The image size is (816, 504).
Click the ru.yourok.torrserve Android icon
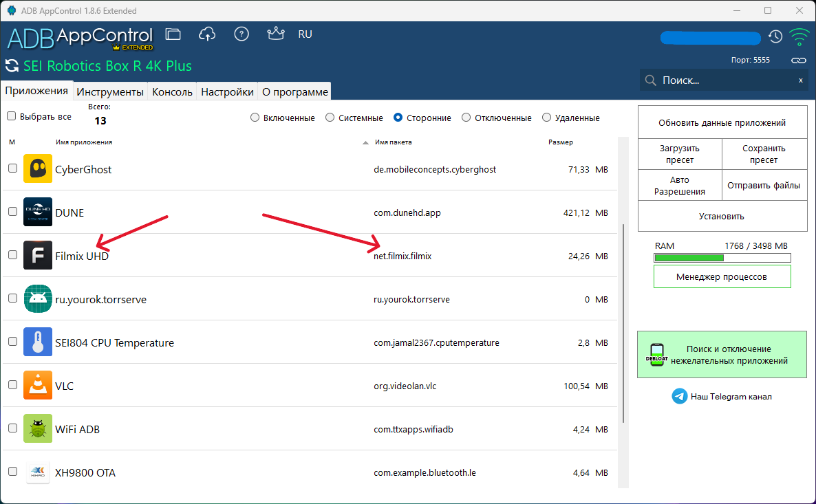[38, 298]
